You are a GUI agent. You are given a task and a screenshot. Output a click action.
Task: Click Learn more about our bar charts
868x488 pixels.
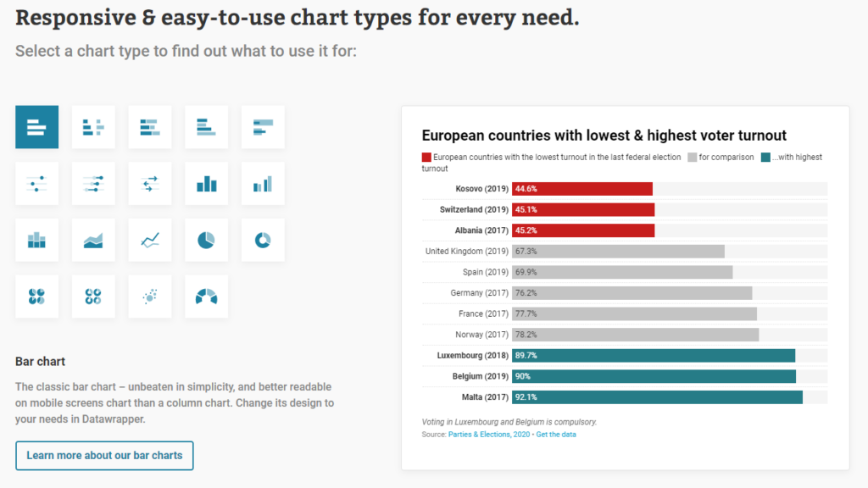pyautogui.click(x=104, y=456)
